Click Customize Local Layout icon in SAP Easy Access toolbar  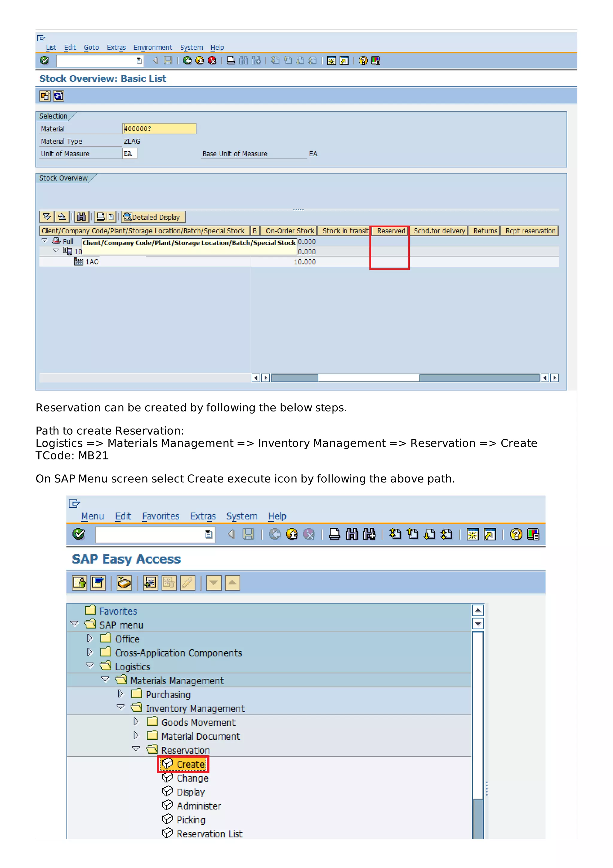click(x=533, y=534)
